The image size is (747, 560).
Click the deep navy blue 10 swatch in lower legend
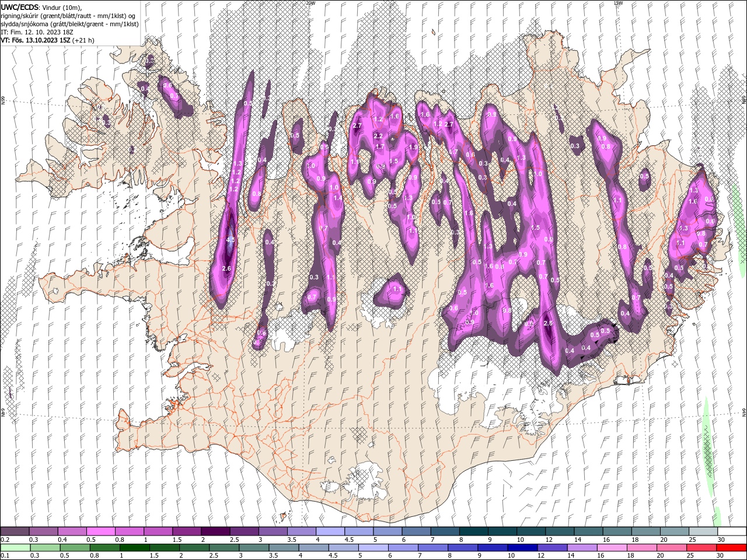tap(522, 548)
